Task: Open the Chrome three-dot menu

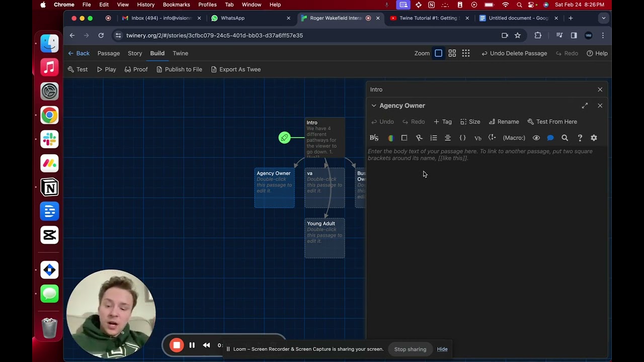Action: click(603, 35)
